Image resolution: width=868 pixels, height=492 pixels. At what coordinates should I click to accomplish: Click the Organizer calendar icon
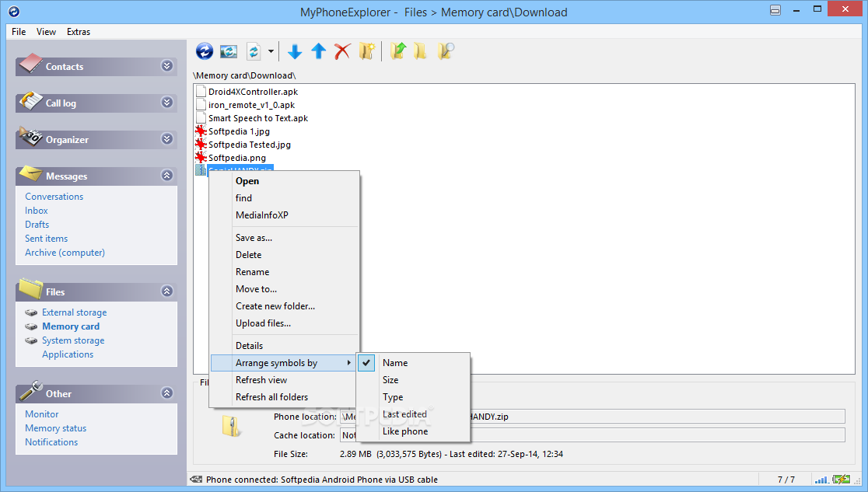30,137
